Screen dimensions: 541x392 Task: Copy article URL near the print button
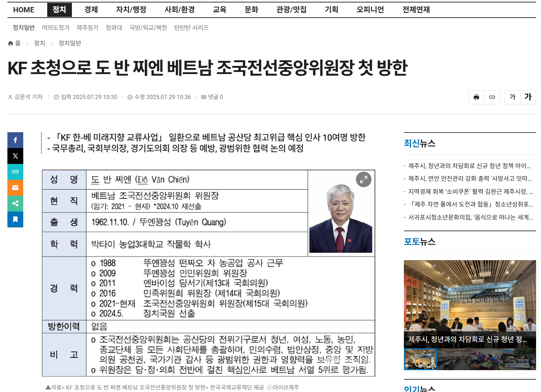click(492, 97)
